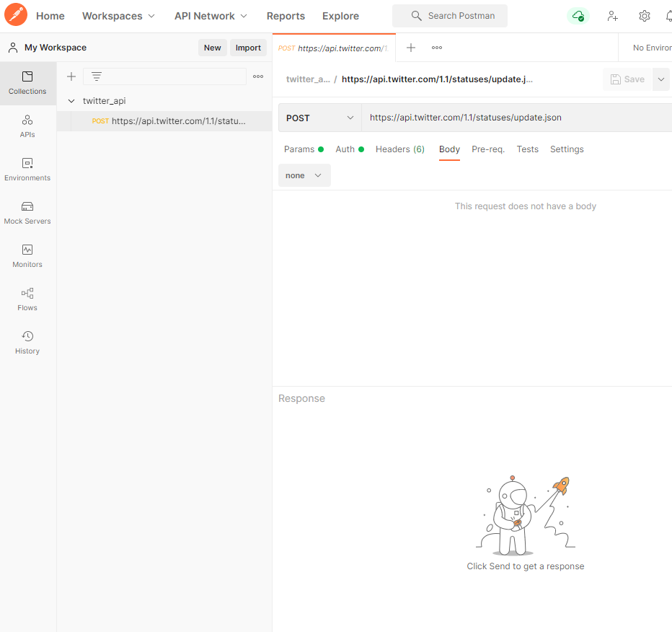Image resolution: width=672 pixels, height=632 pixels.
Task: Open tab options three-dots menu
Action: tap(437, 48)
